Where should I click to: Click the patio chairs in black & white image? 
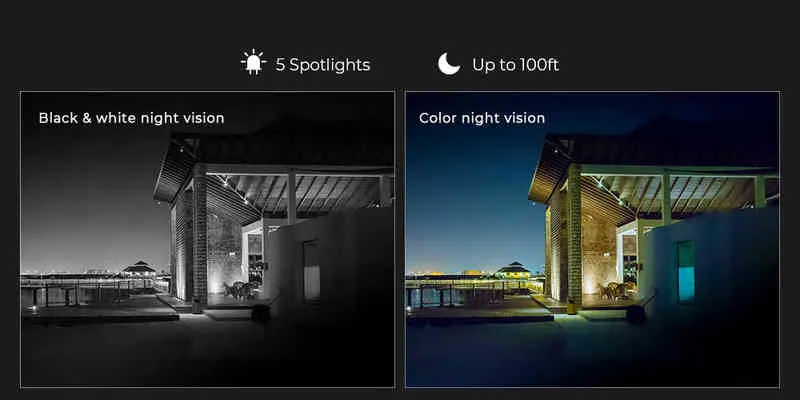[x=240, y=291]
